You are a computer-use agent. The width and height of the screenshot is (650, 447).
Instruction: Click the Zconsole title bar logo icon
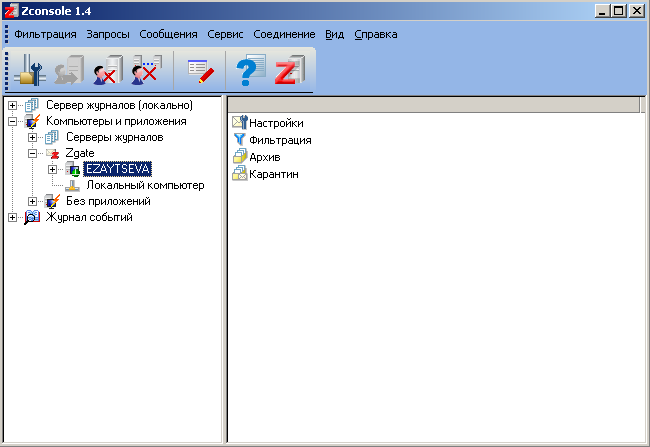click(x=11, y=11)
